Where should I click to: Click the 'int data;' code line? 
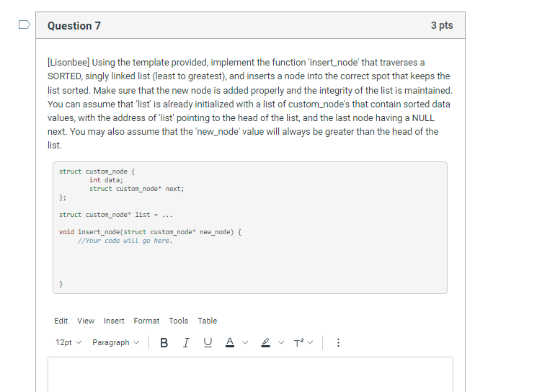pos(106,180)
